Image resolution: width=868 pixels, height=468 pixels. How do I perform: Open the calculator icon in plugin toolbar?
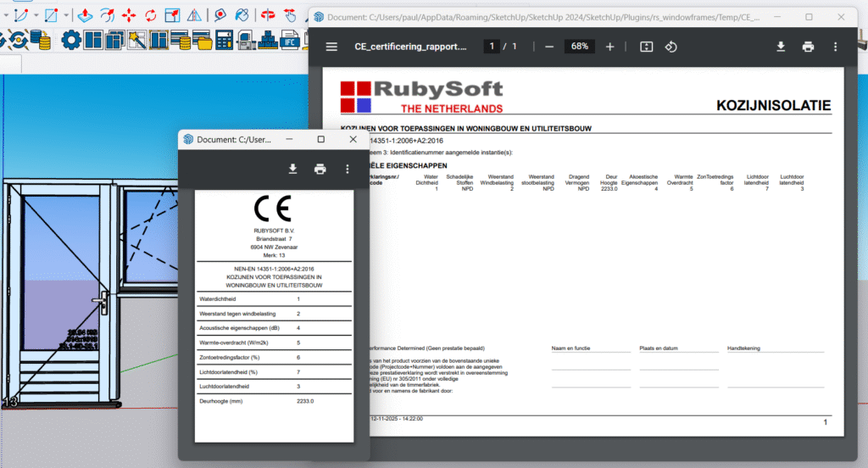225,39
